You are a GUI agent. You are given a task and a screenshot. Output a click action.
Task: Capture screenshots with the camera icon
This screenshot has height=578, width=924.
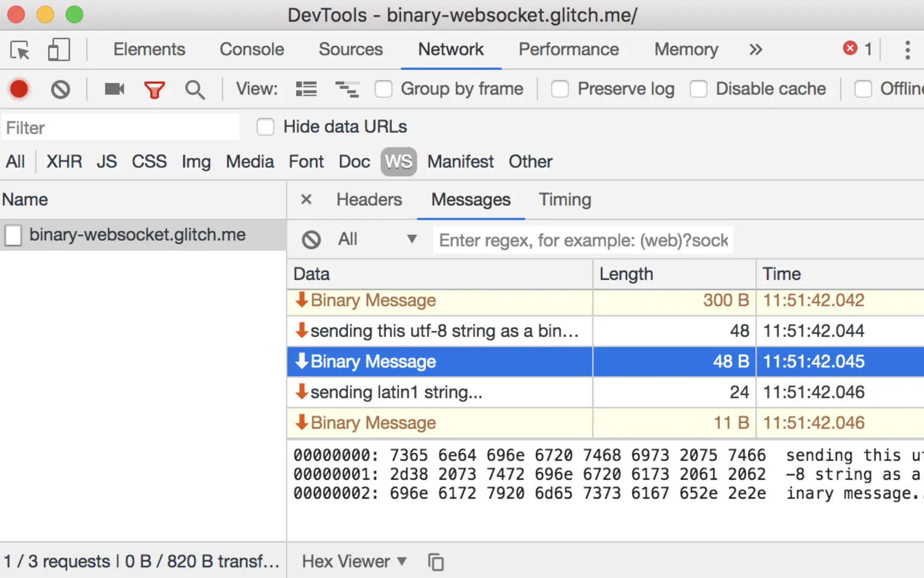[114, 89]
